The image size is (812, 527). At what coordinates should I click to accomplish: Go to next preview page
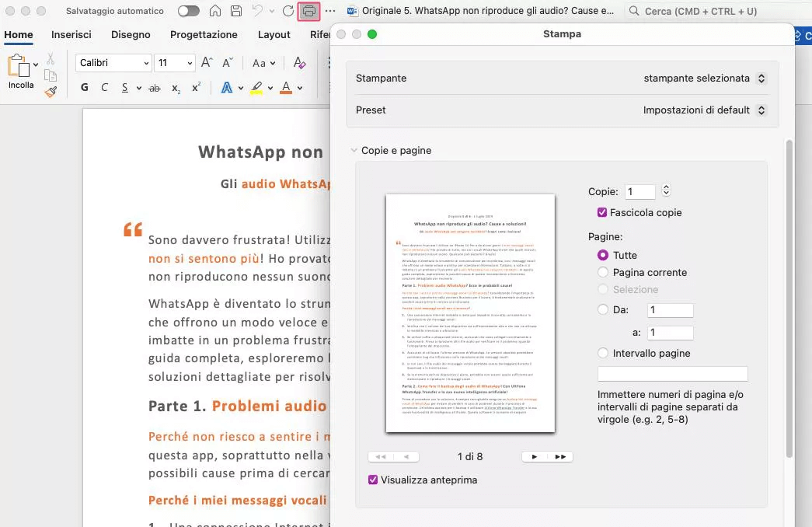click(535, 456)
